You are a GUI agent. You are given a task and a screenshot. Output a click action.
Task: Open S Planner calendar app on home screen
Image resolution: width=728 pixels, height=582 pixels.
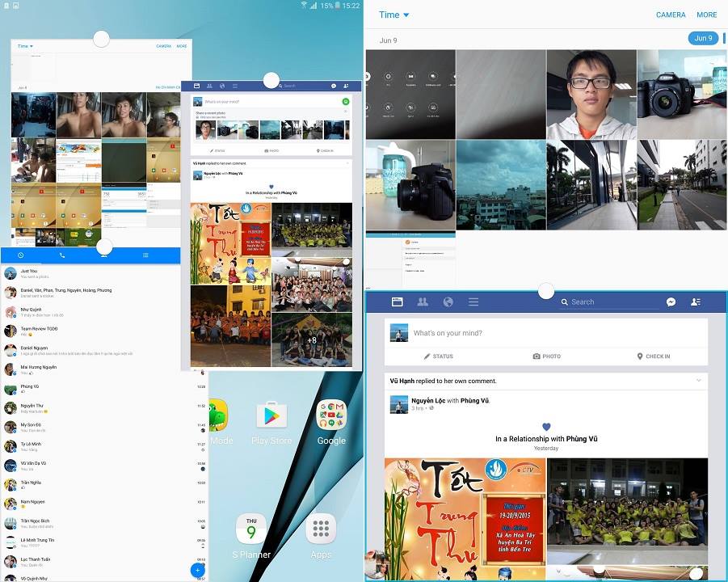[x=251, y=536]
